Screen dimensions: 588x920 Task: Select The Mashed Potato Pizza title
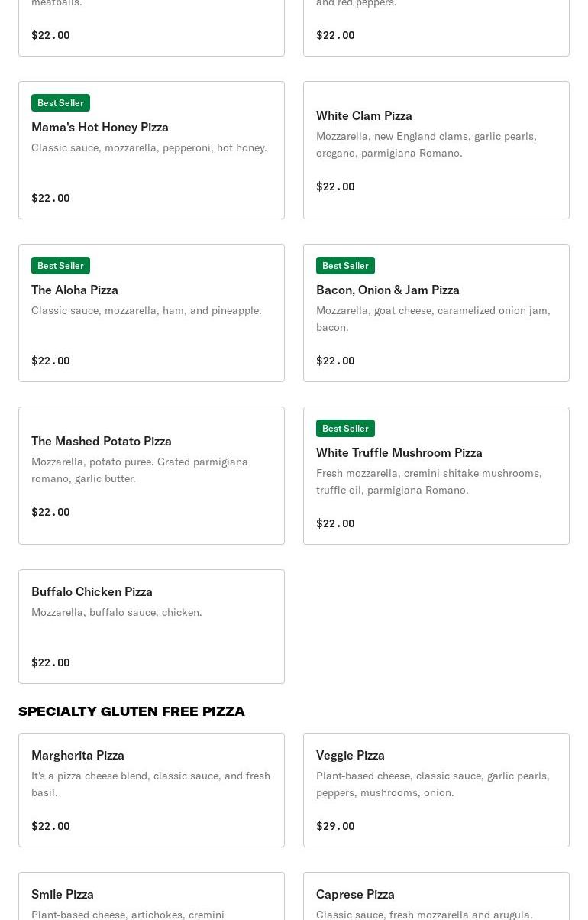click(x=102, y=441)
